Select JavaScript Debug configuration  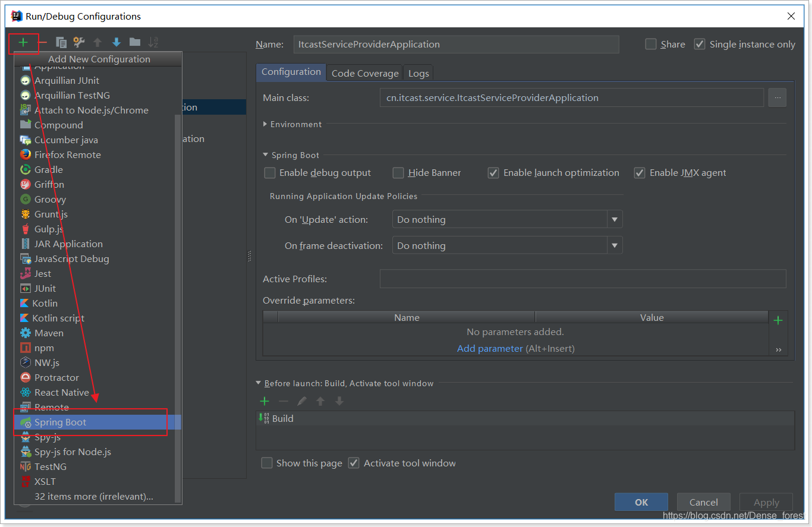(95, 259)
